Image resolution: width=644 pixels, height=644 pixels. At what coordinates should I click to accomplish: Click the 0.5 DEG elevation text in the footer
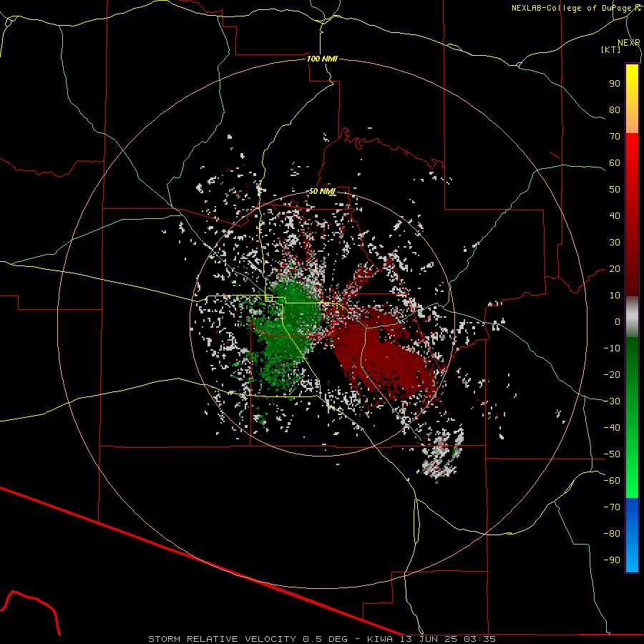coord(326,639)
